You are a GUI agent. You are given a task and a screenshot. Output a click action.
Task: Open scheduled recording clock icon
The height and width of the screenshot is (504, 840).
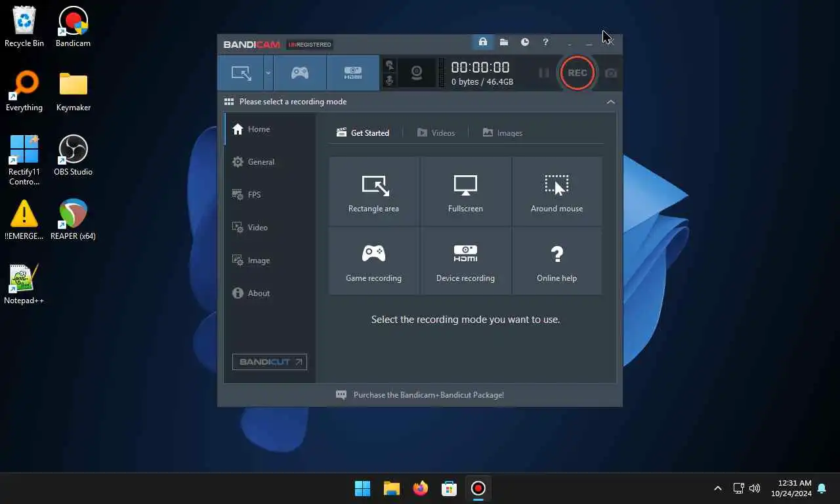525,42
